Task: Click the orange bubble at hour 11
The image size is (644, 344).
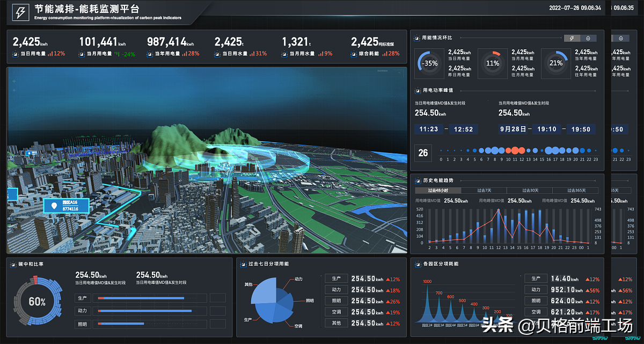Action: pos(515,151)
